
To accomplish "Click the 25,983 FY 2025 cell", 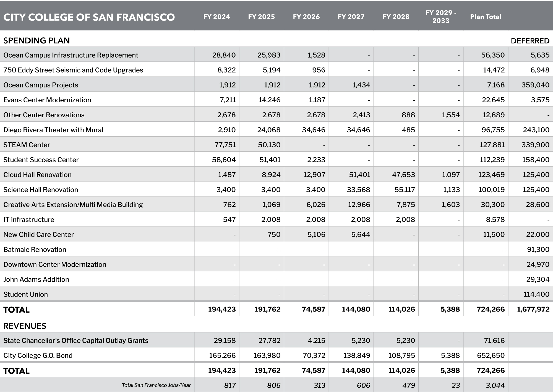I will coord(269,55).
